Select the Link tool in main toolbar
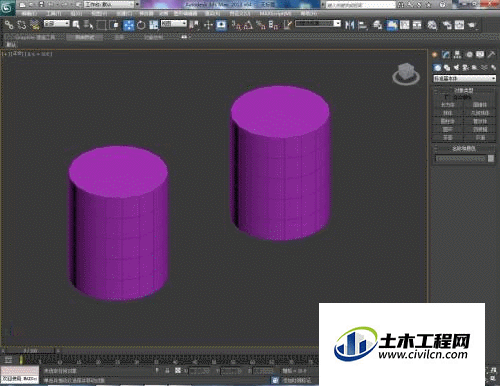500x386 pixels. pyautogui.click(x=9, y=25)
